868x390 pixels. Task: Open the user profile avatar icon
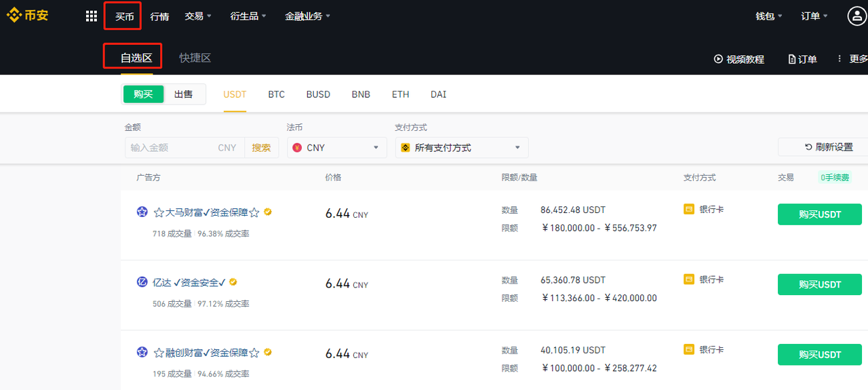pos(857,16)
